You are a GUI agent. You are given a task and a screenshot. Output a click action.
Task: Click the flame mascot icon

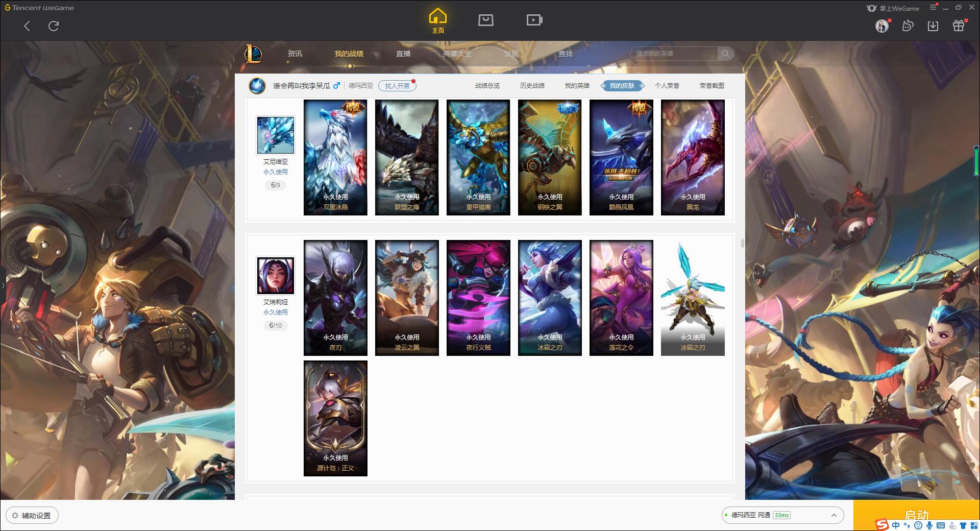click(x=908, y=26)
